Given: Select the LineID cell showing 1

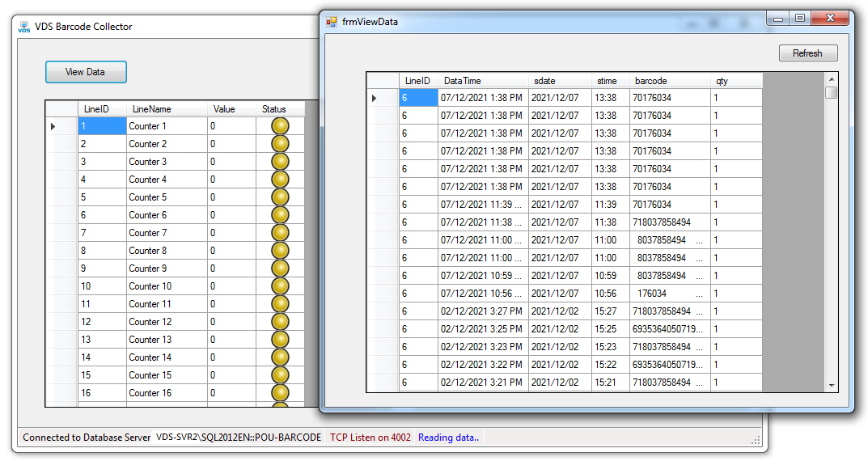Looking at the screenshot, I should click(103, 126).
